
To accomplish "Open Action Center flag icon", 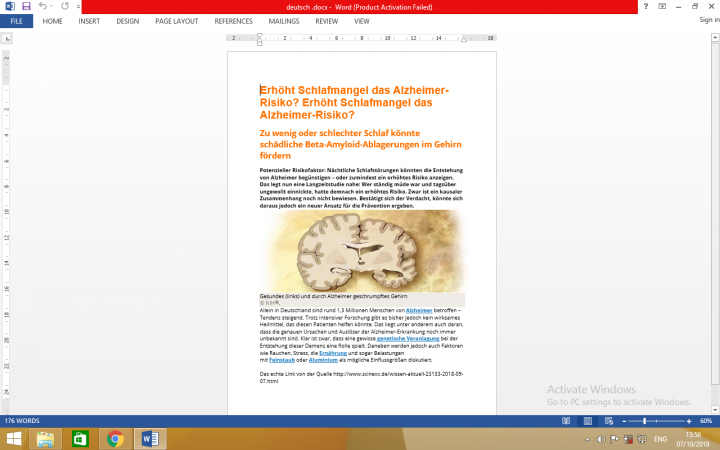I will pyautogui.click(x=614, y=440).
